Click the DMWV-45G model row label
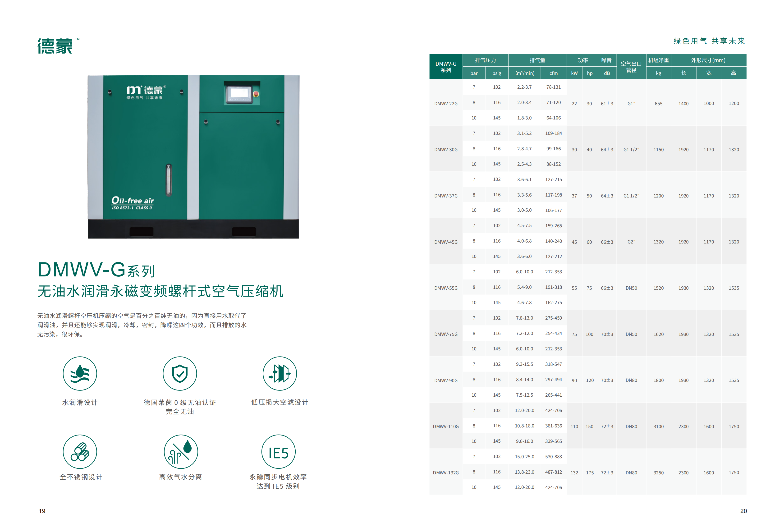The height and width of the screenshot is (532, 784). point(446,242)
